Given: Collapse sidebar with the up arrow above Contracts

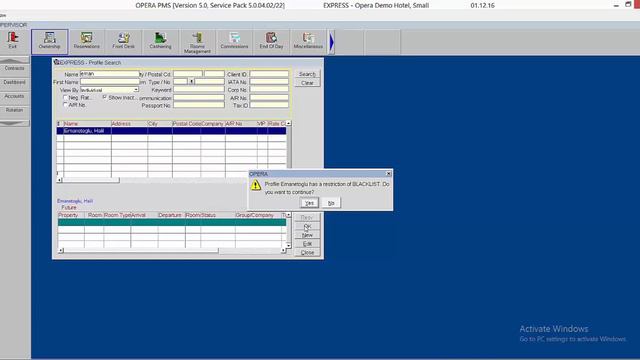Looking at the screenshot, I should click(x=14, y=60).
